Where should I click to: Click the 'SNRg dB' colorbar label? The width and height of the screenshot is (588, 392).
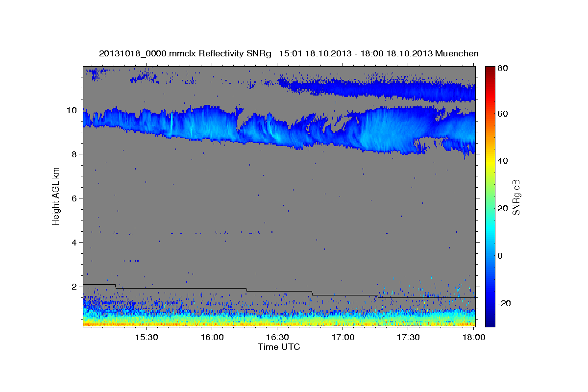click(515, 196)
